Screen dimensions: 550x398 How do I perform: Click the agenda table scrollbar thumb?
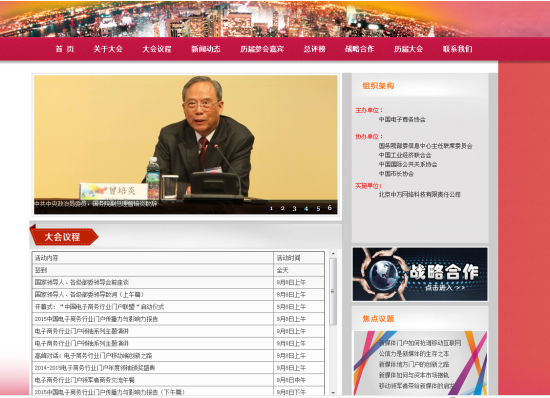(333, 291)
